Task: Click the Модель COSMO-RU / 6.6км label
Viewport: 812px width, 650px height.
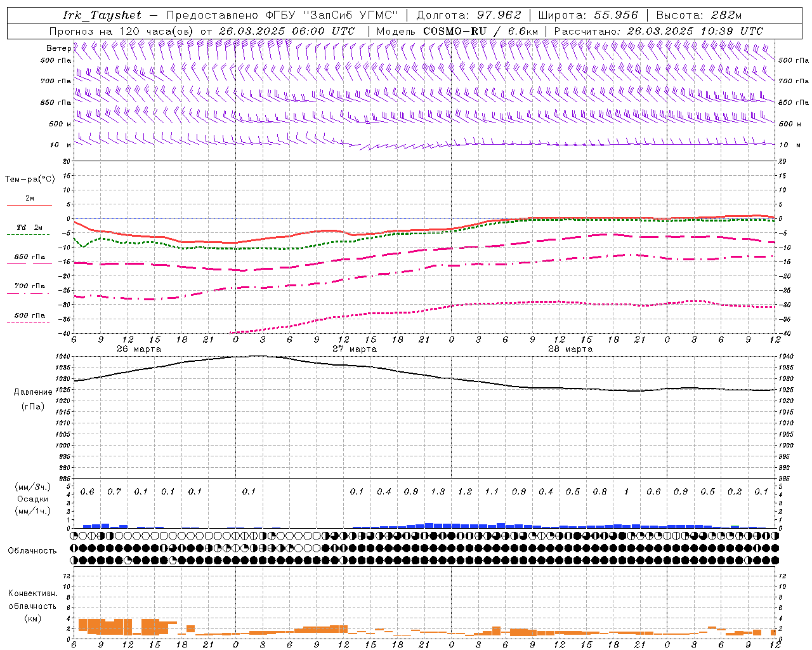Action: click(457, 31)
